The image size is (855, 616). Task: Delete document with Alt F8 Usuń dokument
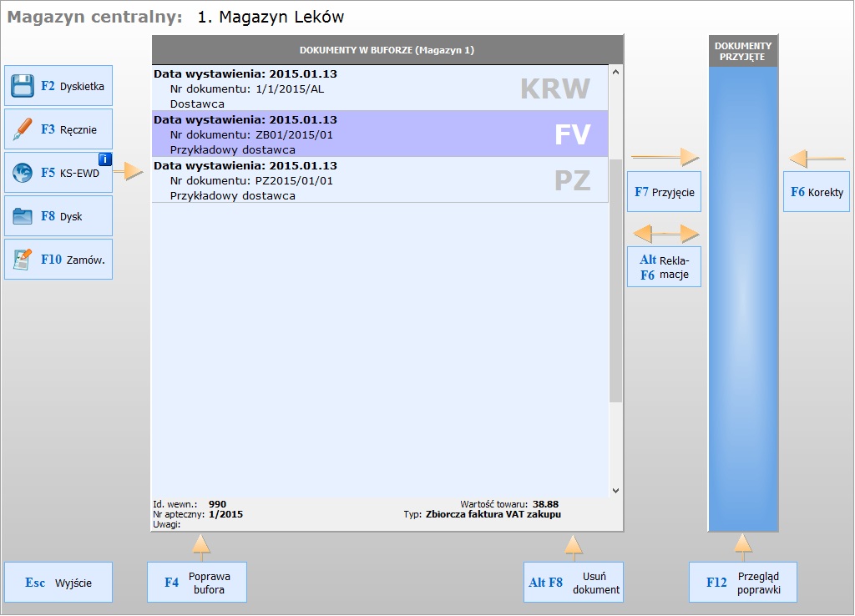[573, 583]
